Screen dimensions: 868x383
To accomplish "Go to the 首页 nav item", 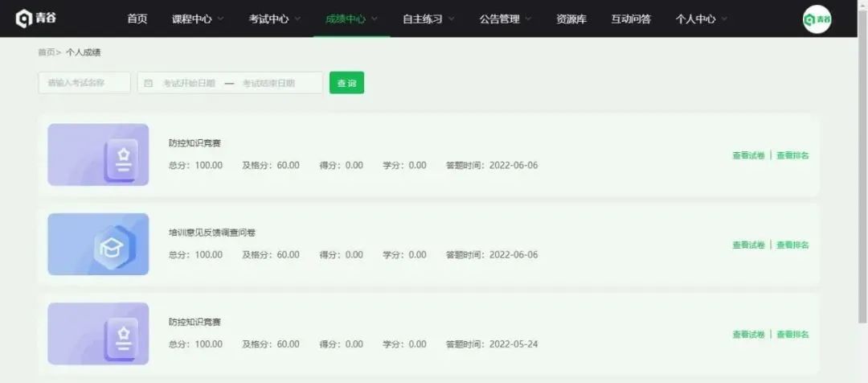I will point(137,19).
